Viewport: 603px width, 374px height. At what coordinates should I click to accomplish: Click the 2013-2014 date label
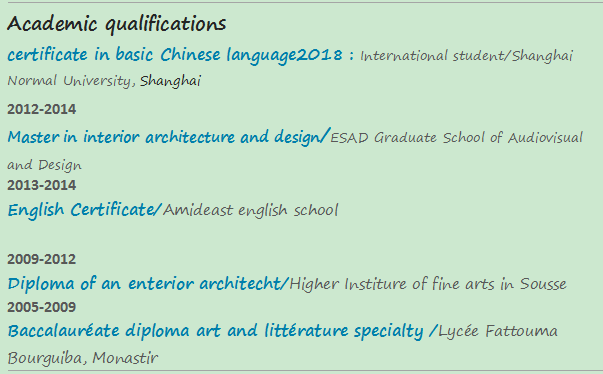(42, 185)
